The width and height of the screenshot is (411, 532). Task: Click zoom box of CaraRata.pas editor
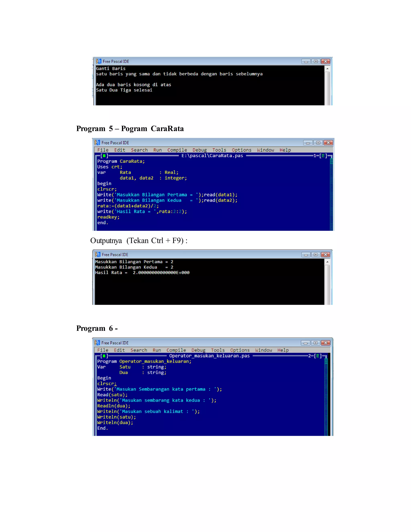(x=323, y=156)
